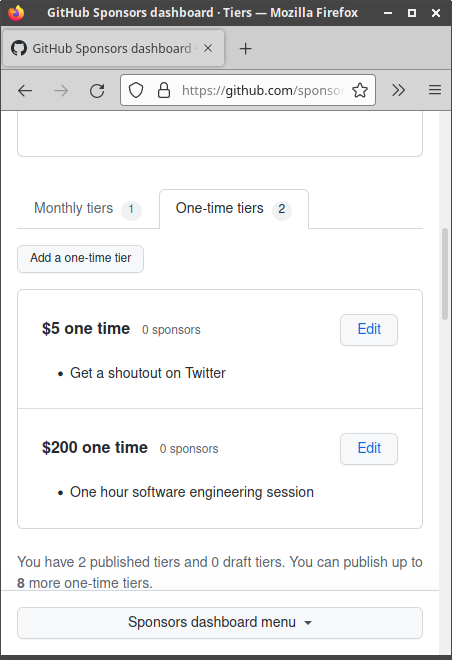452x660 pixels.
Task: Click Add a one-time tier button
Action: coord(80,258)
